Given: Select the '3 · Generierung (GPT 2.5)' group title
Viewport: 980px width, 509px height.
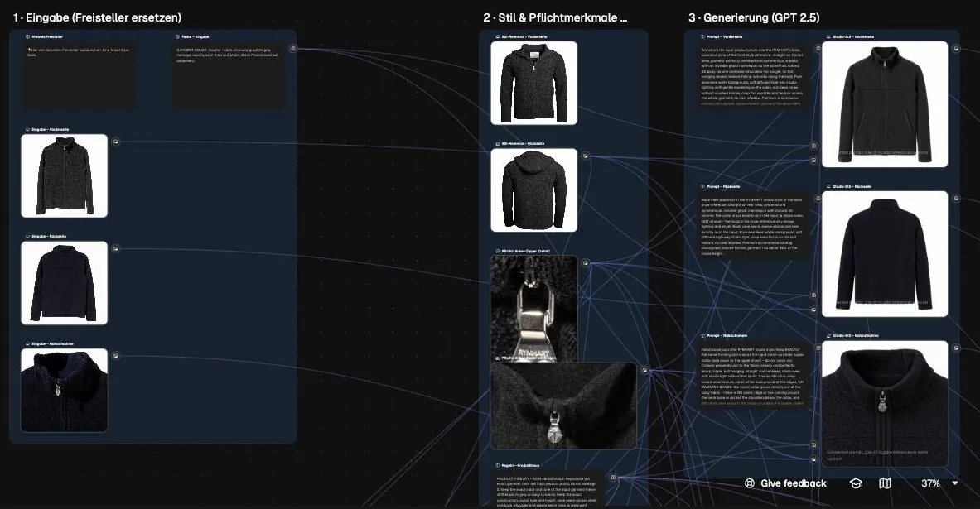Looking at the screenshot, I should [x=754, y=17].
